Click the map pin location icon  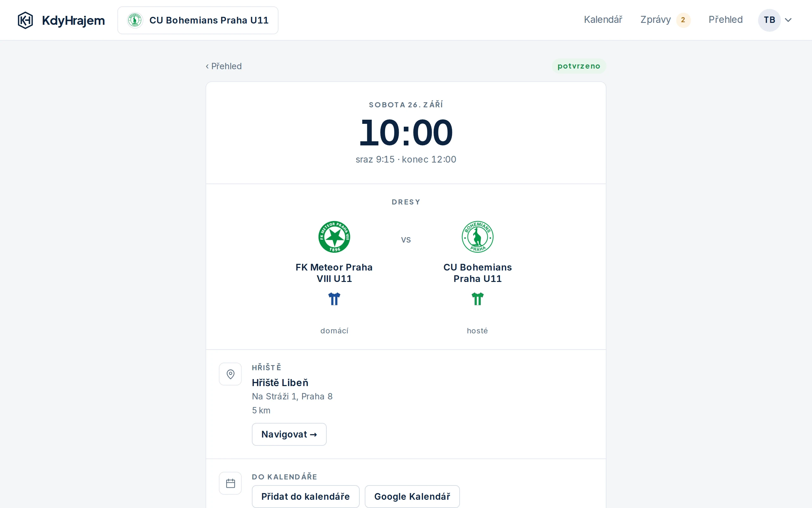230,374
